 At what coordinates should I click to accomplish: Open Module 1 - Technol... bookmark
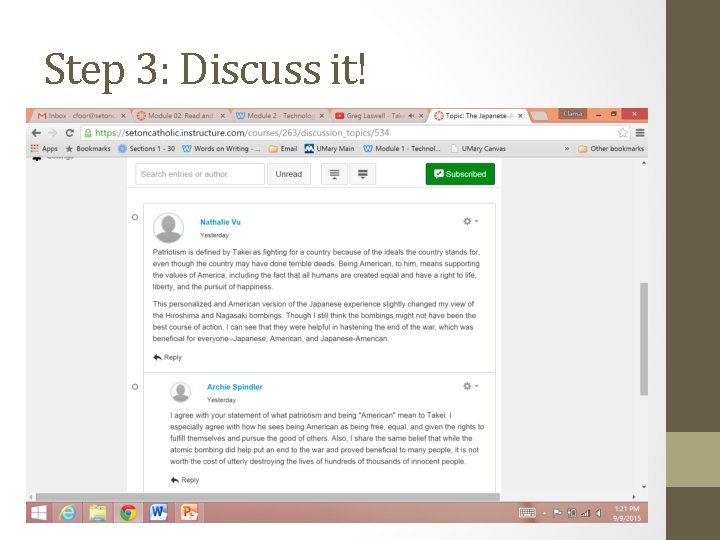click(x=401, y=148)
